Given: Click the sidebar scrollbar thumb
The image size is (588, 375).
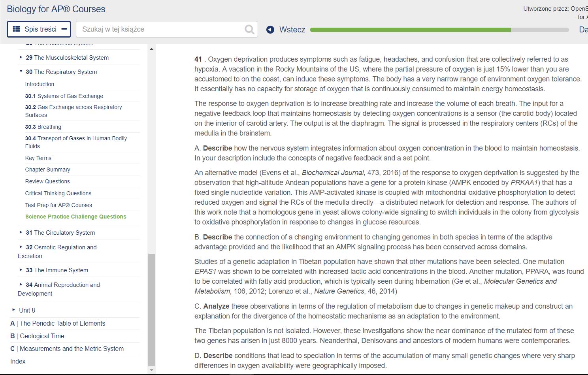Looking at the screenshot, I should (x=151, y=310).
